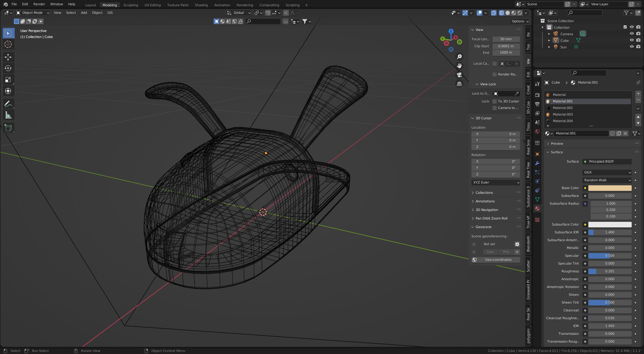Open the Base Color swatch
The height and width of the screenshot is (354, 644).
[610, 188]
